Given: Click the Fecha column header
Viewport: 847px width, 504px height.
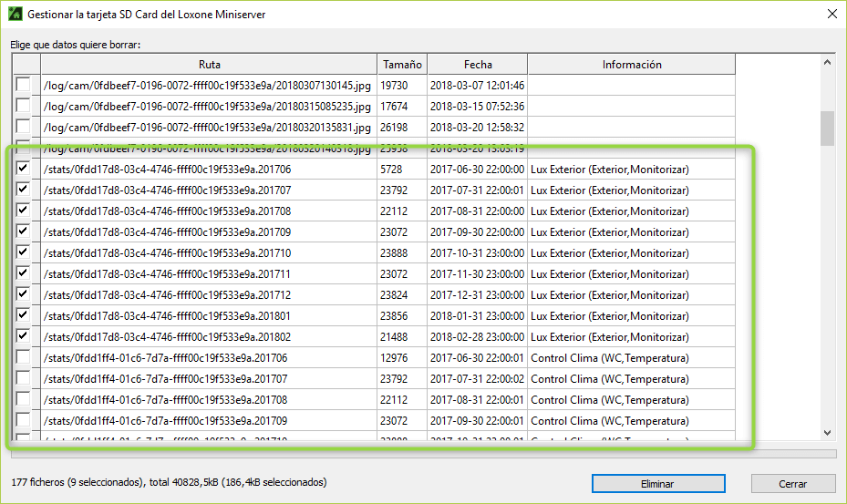Looking at the screenshot, I should click(477, 65).
